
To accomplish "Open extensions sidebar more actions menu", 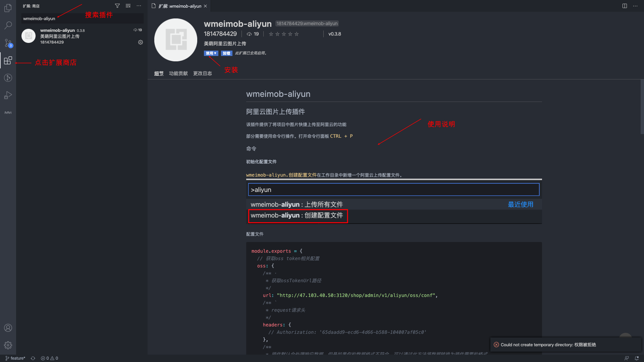I will pyautogui.click(x=139, y=6).
